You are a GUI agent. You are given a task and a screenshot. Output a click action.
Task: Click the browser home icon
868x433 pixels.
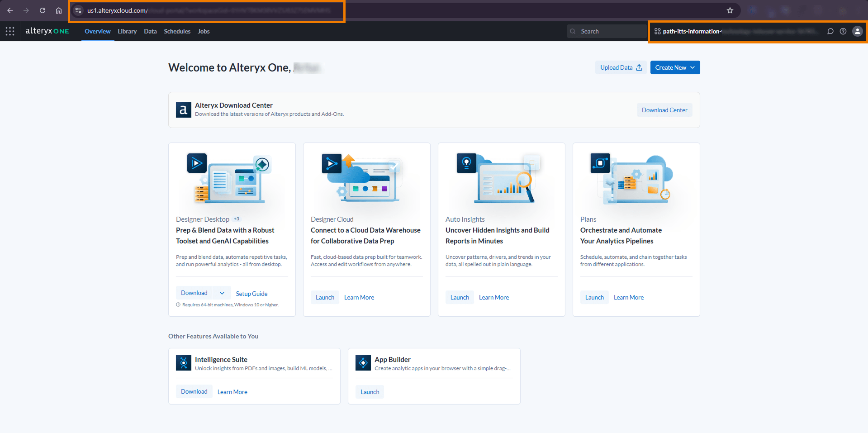(59, 10)
